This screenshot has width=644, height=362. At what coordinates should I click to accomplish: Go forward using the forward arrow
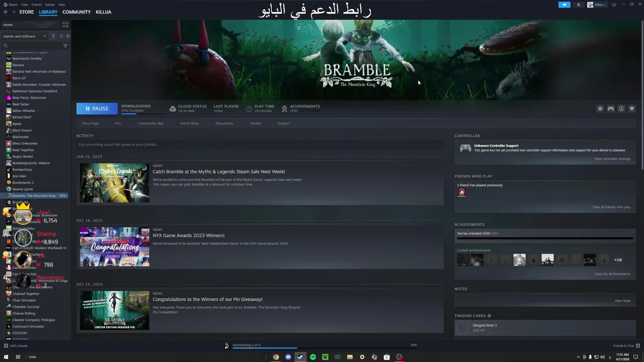13,12
